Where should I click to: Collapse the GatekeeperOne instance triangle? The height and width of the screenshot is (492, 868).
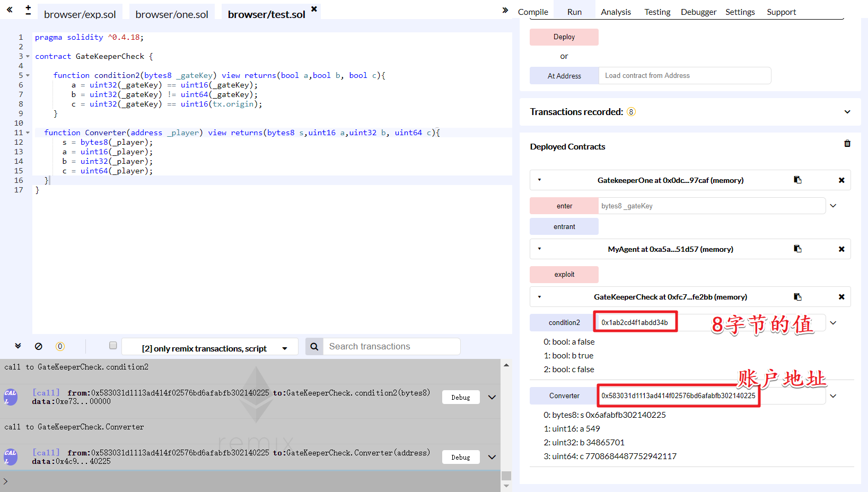(x=539, y=180)
